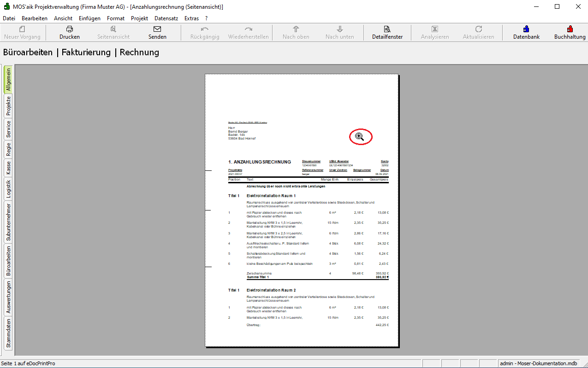Switch to the Projekte side tab
Image resolution: width=588 pixels, height=368 pixels.
coord(8,106)
